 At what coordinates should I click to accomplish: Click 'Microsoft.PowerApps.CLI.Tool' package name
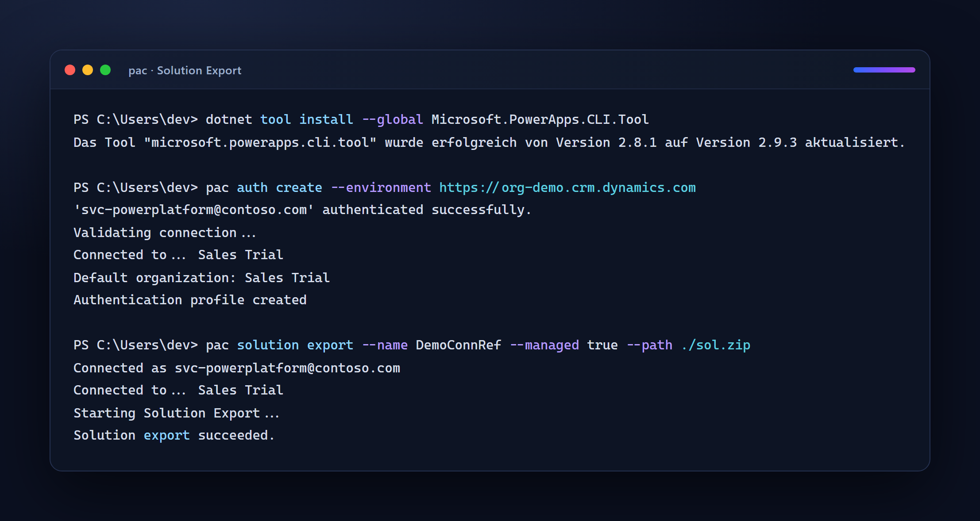point(540,119)
